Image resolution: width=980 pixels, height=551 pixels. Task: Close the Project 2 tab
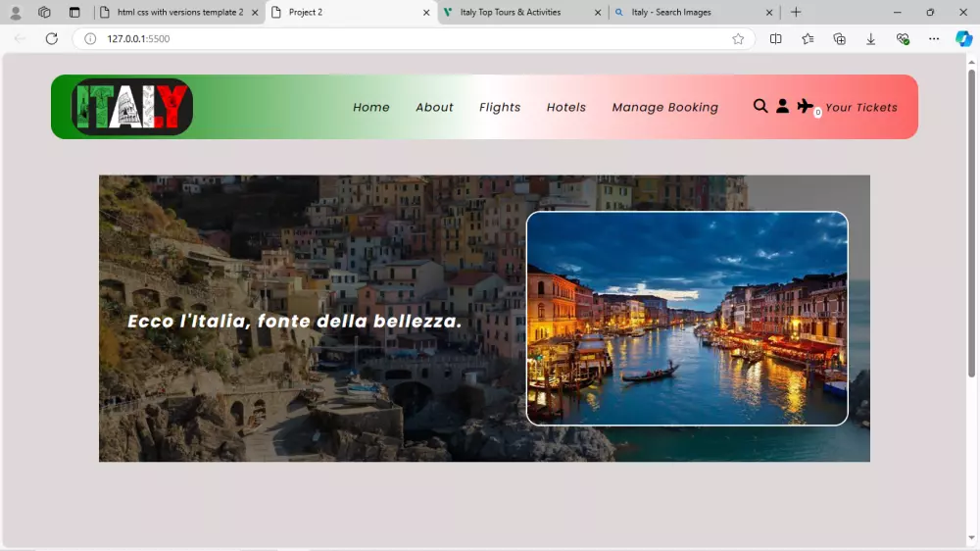426,13
